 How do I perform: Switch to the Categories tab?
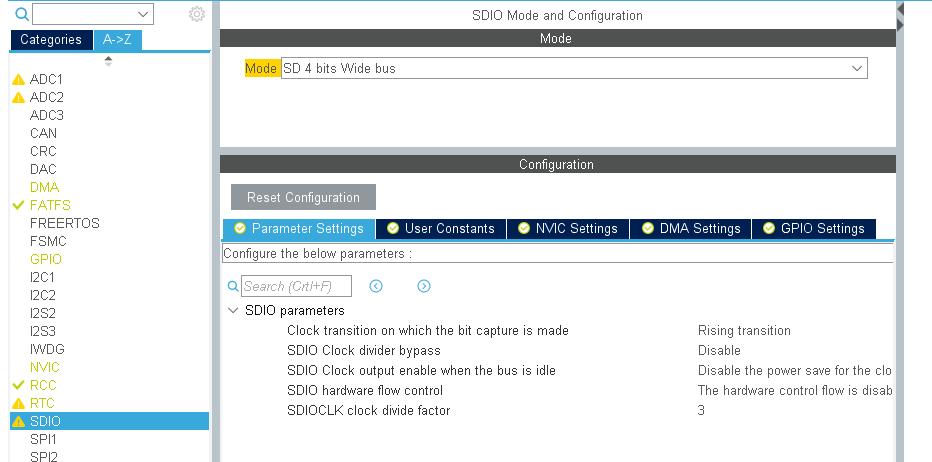(x=51, y=40)
